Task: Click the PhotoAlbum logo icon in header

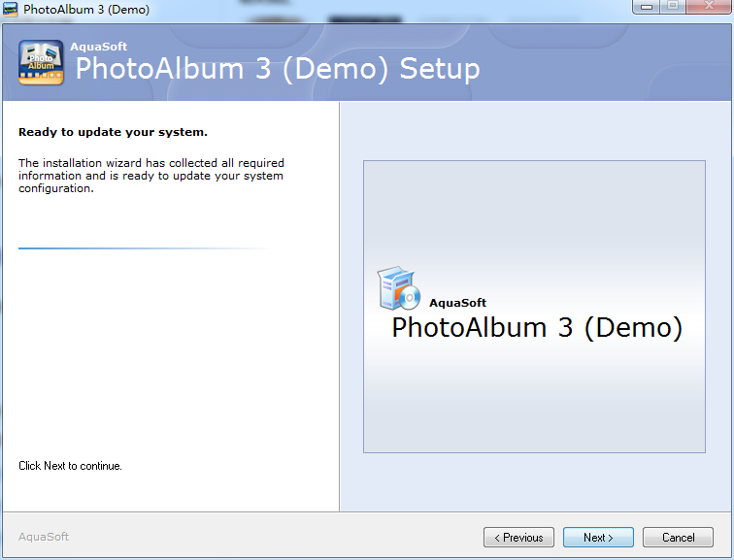Action: [x=41, y=63]
